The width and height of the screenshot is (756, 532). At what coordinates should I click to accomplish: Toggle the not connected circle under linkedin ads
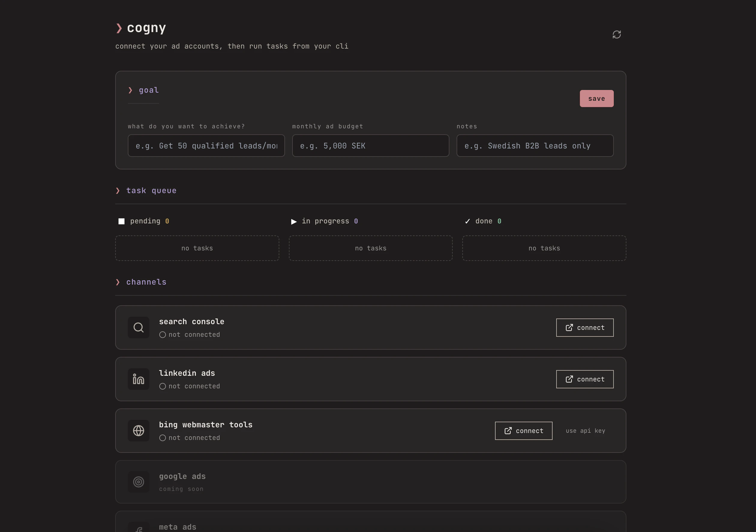point(162,386)
